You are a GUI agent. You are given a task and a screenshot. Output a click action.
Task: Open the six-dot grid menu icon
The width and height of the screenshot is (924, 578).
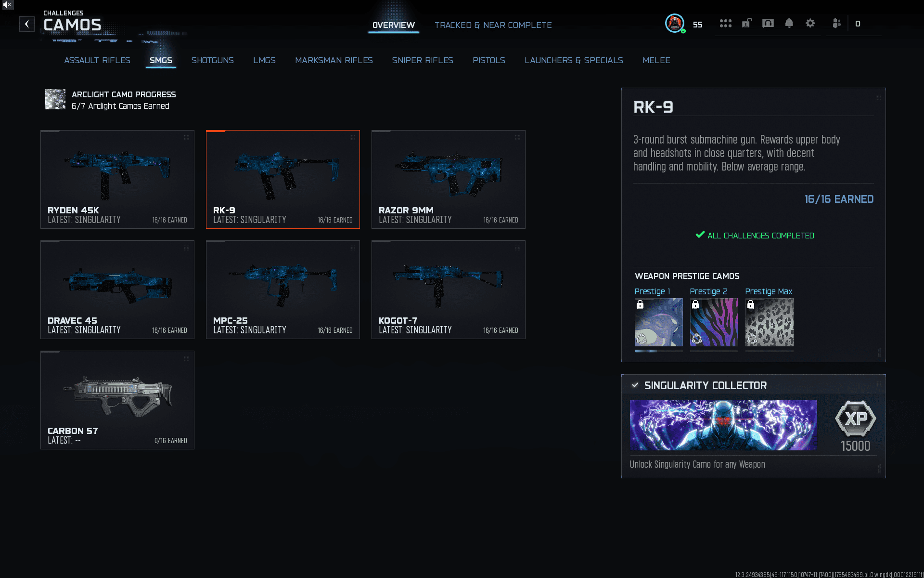(x=725, y=23)
